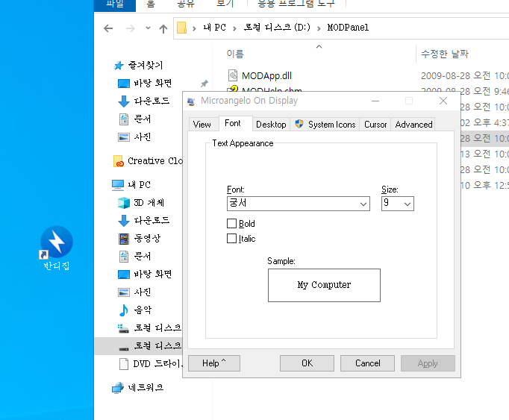Open 다운로드 arrow icon under 내 PC
Screen dimensions: 509x420
click(124, 220)
